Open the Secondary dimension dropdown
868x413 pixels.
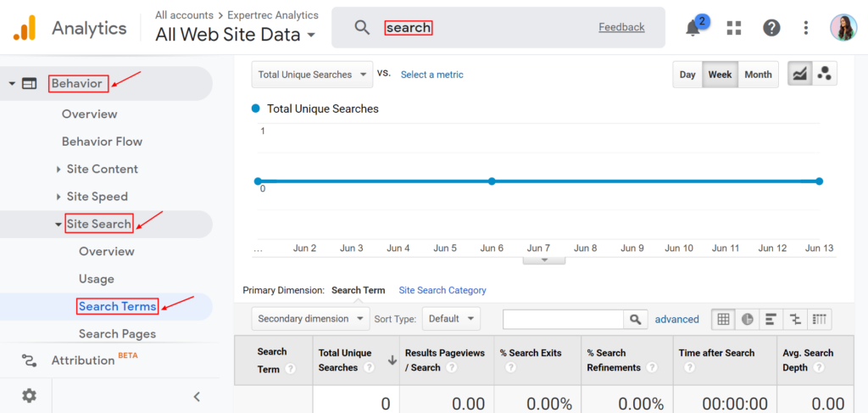tap(310, 319)
